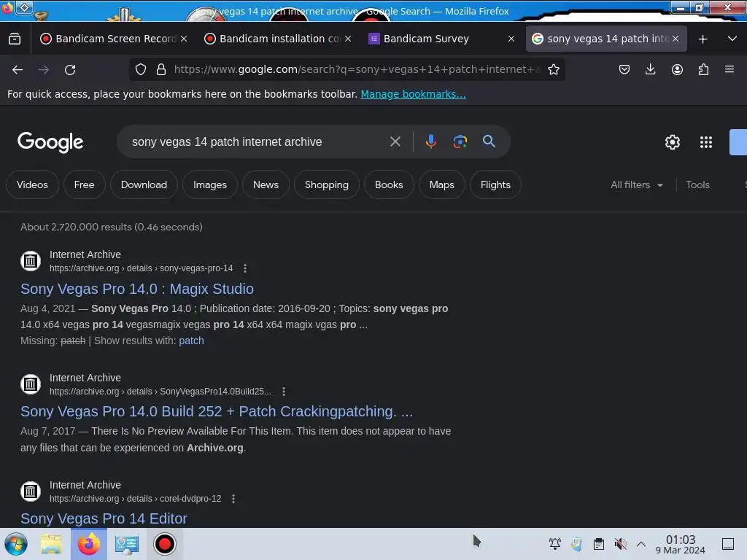Open the Firefox account icon
This screenshot has height=560, width=747.
[x=677, y=69]
